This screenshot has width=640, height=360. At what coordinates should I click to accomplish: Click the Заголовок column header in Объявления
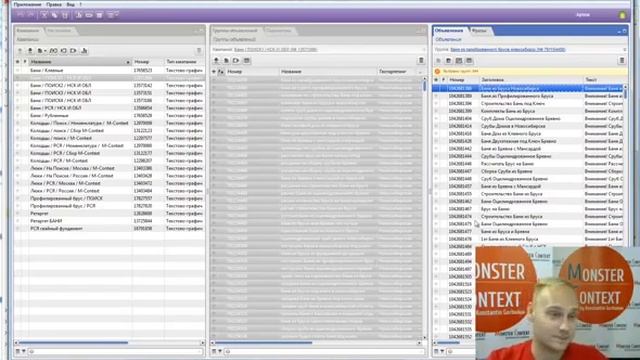tap(531, 80)
